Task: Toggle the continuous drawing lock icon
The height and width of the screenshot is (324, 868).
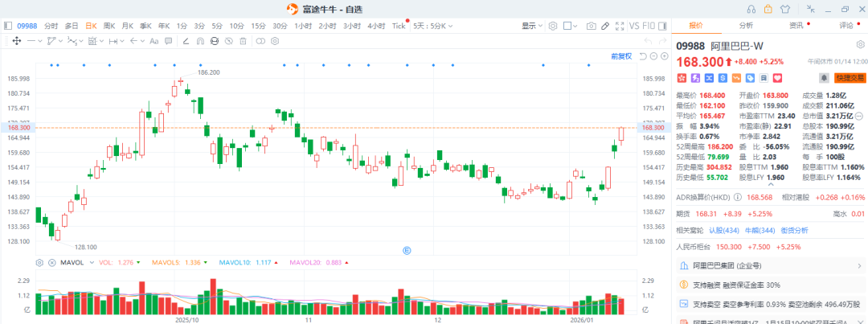Action: pyautogui.click(x=215, y=40)
